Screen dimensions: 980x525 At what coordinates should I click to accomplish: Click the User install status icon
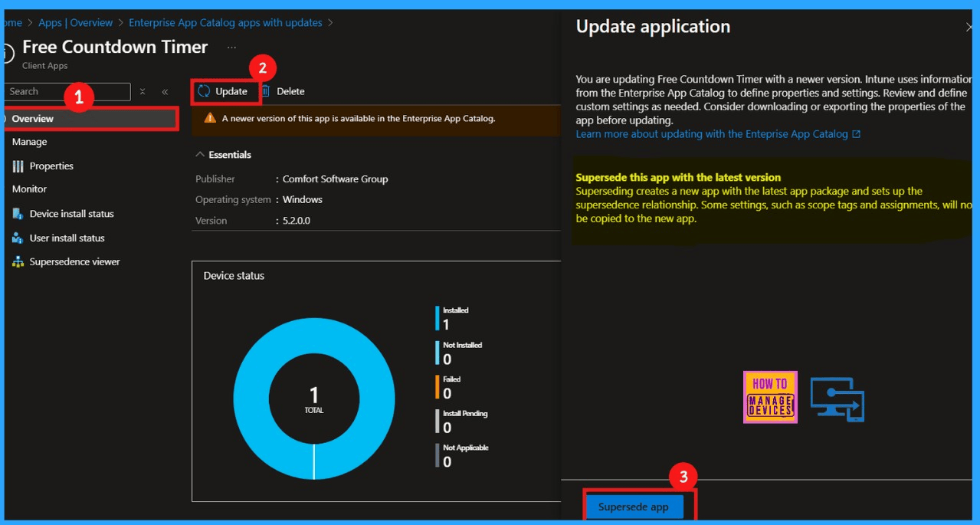pos(18,238)
